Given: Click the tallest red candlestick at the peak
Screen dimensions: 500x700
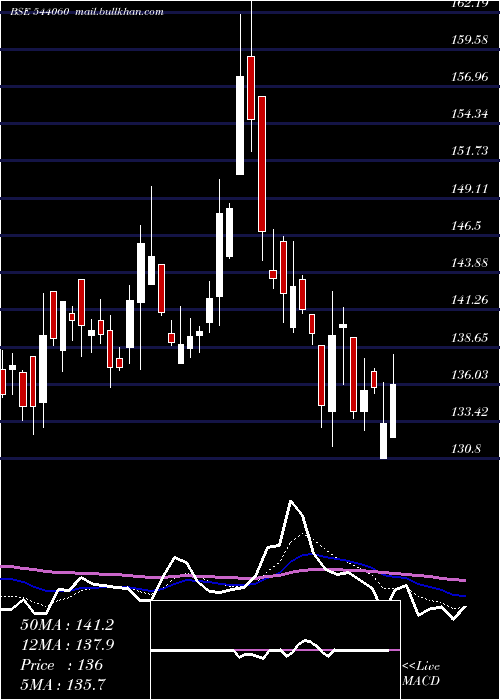Looking at the screenshot, I should pos(262,164).
